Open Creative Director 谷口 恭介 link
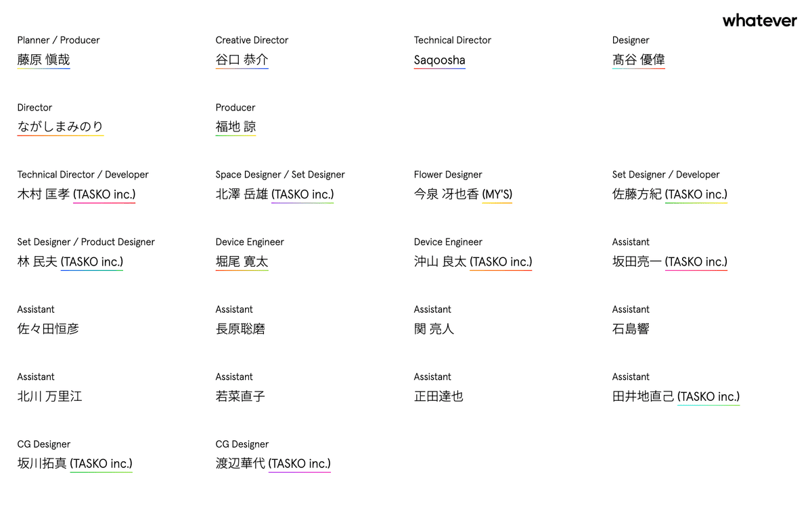812x512 pixels. 242,60
